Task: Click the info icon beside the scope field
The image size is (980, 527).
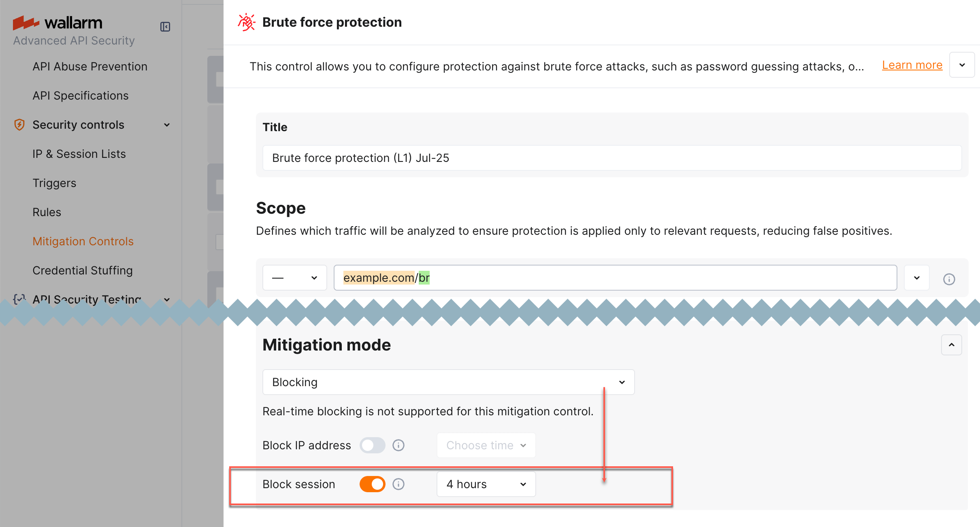Action: coord(949,279)
